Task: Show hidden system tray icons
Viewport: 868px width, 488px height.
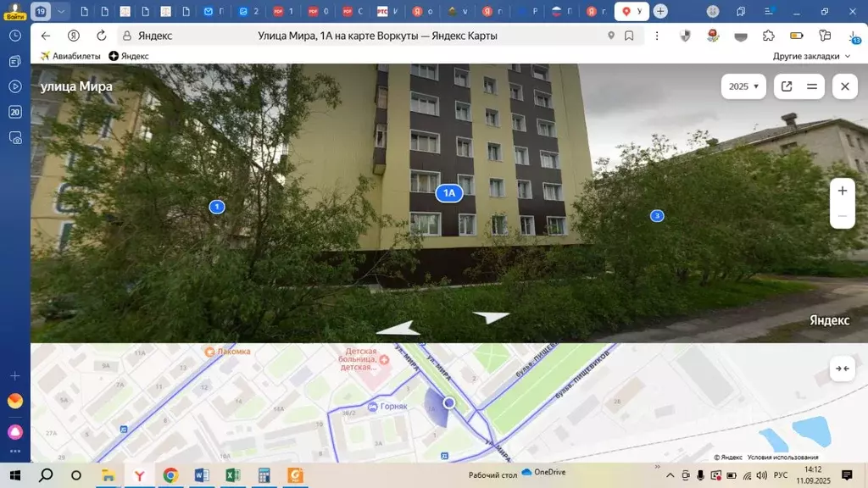Action: pyautogui.click(x=670, y=475)
